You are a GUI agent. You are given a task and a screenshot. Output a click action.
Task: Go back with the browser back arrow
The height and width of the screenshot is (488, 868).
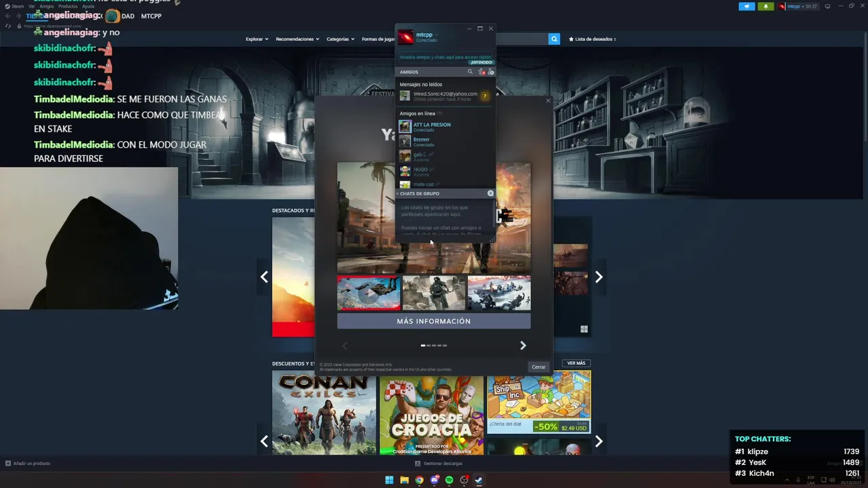pyautogui.click(x=8, y=16)
